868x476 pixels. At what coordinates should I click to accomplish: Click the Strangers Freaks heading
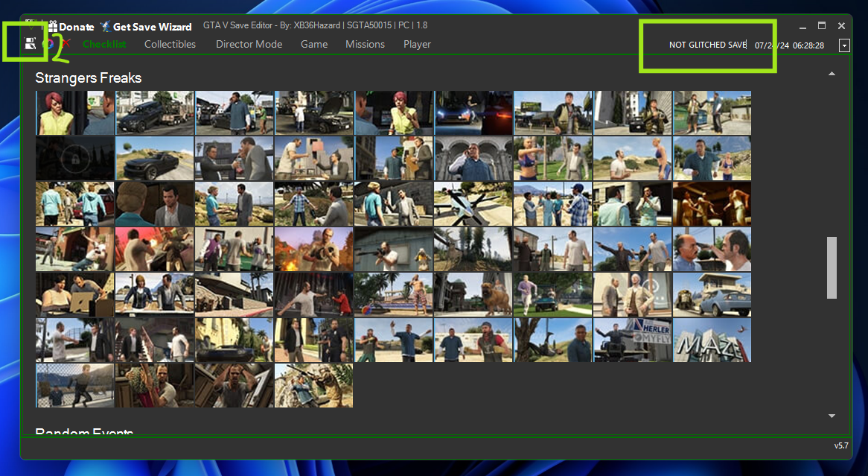tap(89, 77)
